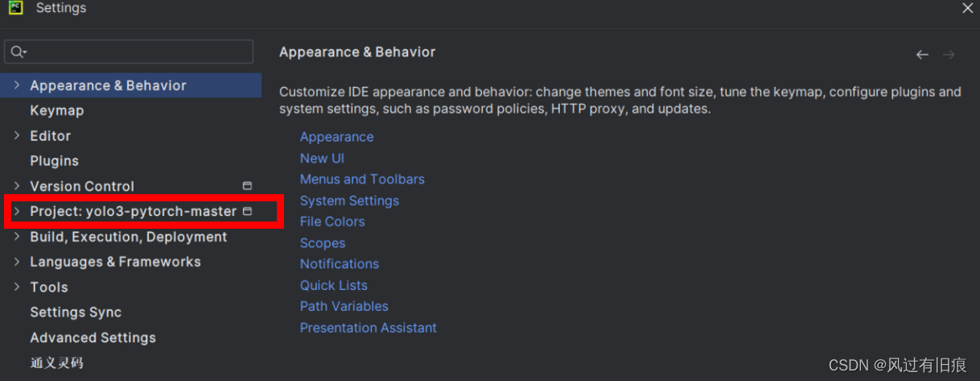Expand Build, Execution, Deployment chevron
Image resolution: width=980 pixels, height=381 pixels.
[17, 237]
